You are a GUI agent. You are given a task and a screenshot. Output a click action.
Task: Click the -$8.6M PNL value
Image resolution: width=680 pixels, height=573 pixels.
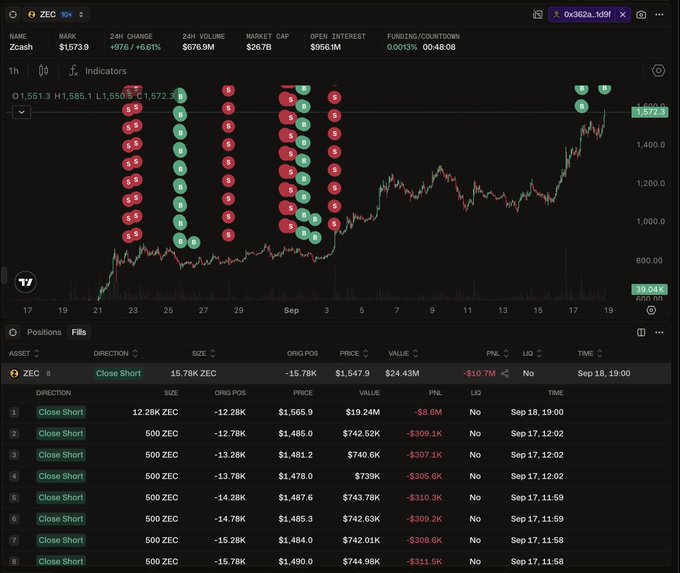click(428, 412)
